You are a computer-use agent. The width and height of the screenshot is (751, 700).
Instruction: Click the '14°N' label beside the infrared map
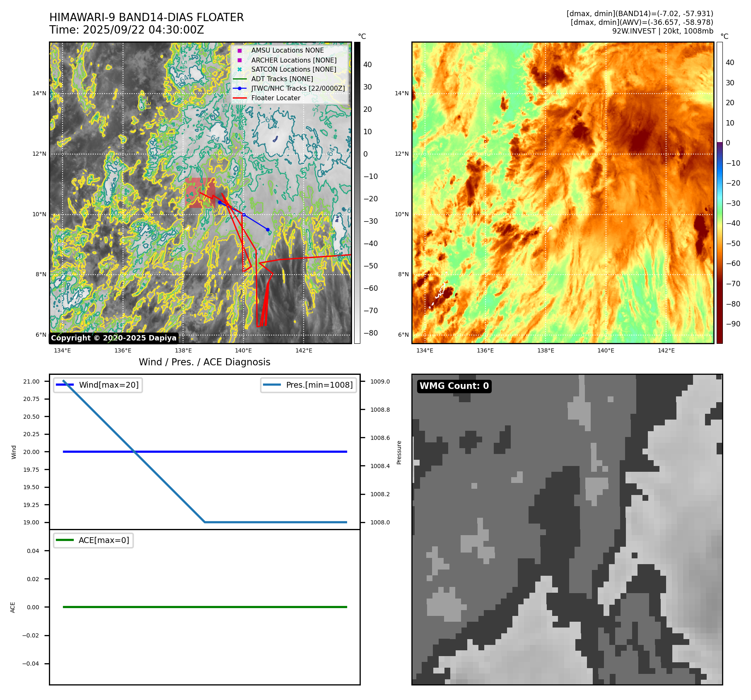pyautogui.click(x=39, y=93)
